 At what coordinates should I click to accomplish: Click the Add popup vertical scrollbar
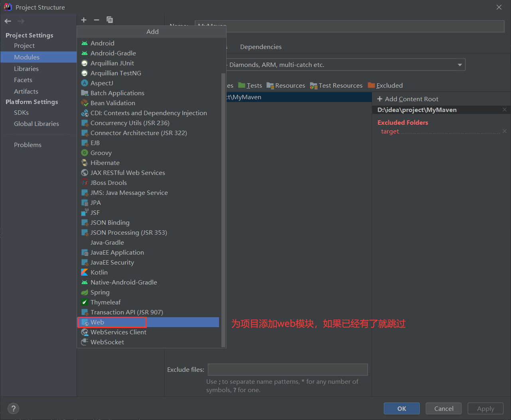(x=223, y=210)
